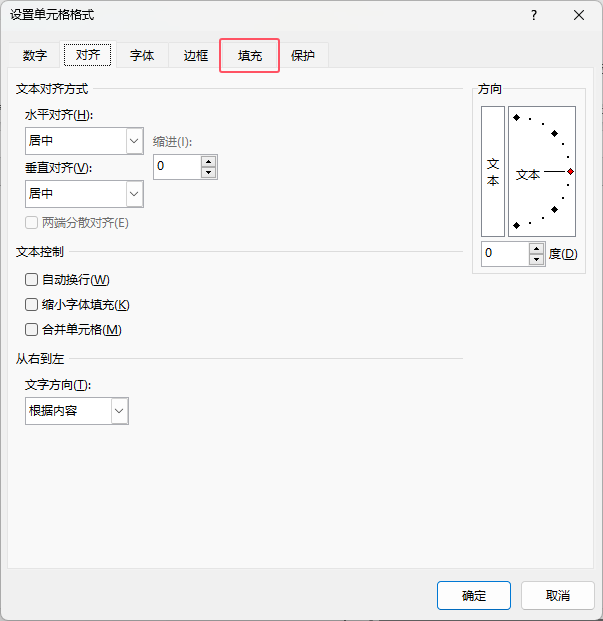
Task: Expand the 垂直对齐 dropdown
Action: [x=135, y=193]
